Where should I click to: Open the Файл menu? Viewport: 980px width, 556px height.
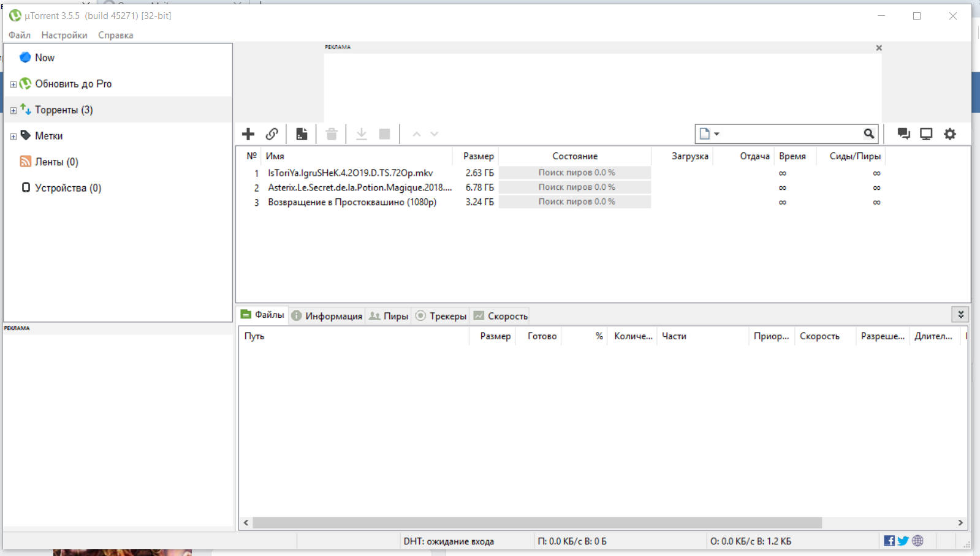tap(20, 35)
